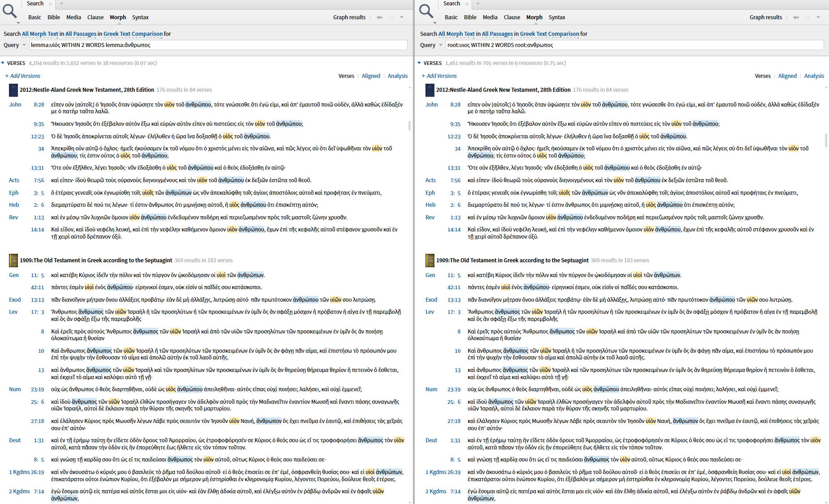Switch to Basic search in left panel
The height and width of the screenshot is (504, 829).
click(34, 17)
